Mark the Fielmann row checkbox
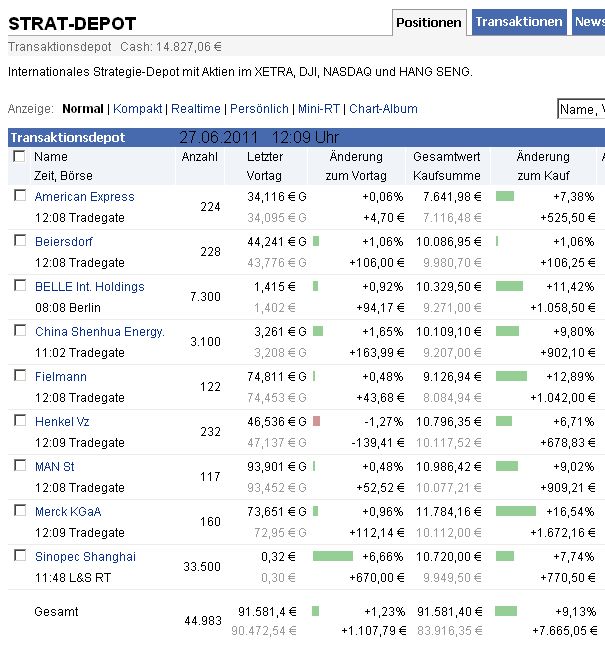The image size is (605, 649). coord(20,375)
